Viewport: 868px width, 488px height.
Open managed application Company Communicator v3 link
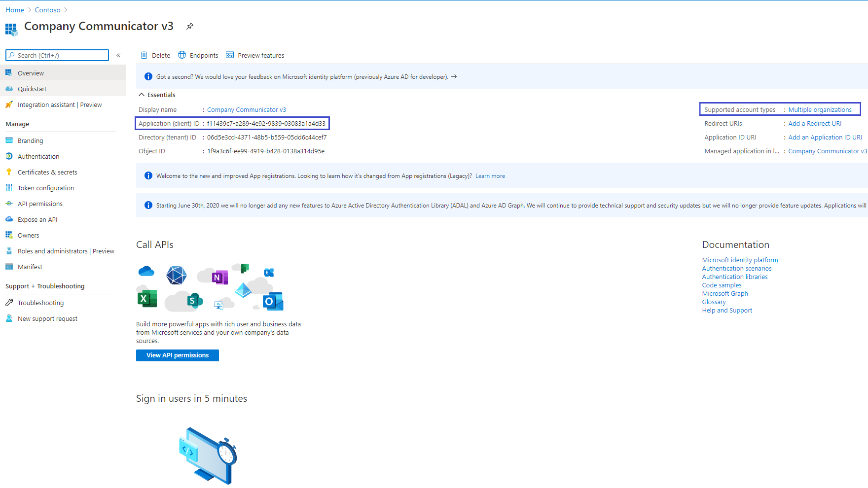828,151
